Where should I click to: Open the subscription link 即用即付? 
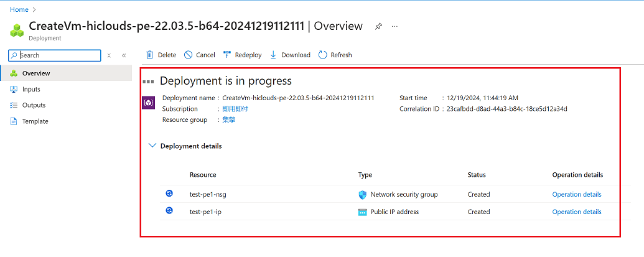tap(235, 109)
